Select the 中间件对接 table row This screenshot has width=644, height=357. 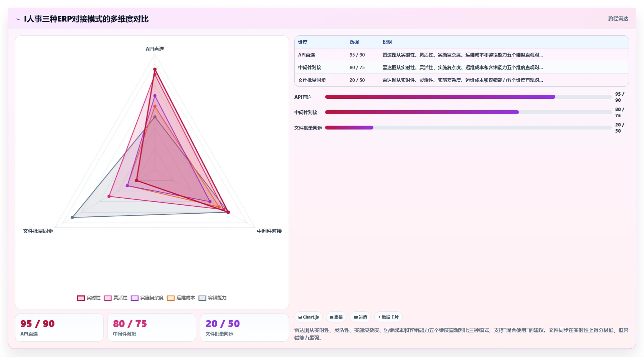pos(461,67)
